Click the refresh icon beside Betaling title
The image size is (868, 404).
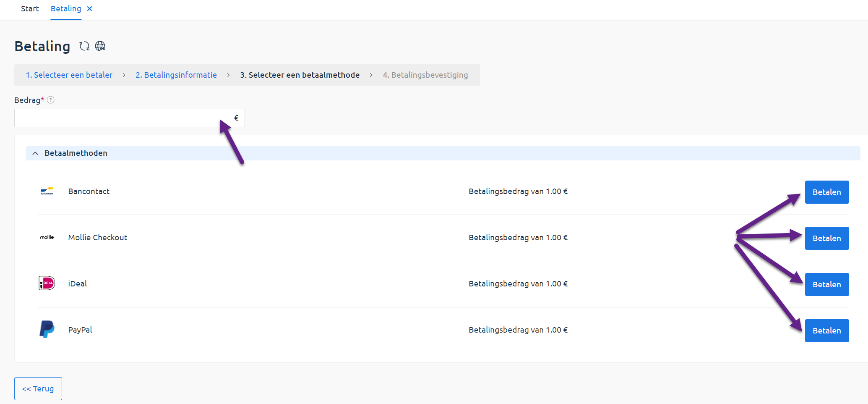(x=84, y=46)
